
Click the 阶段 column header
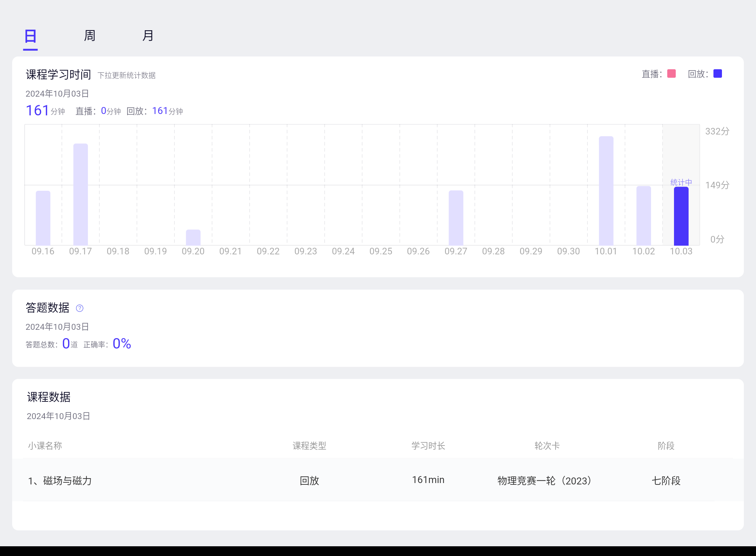[666, 446]
